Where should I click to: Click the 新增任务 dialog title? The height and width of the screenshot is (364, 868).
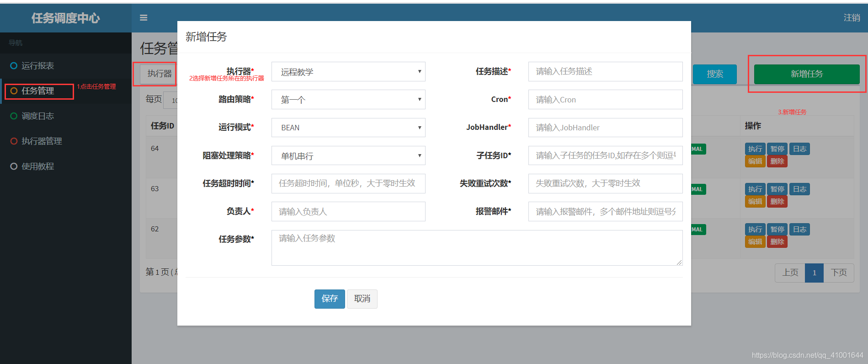point(206,37)
